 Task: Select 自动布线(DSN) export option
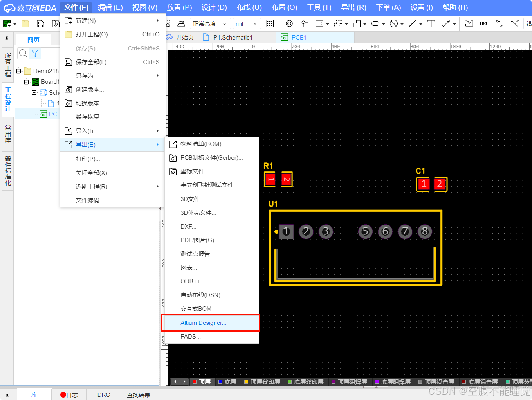212,295
